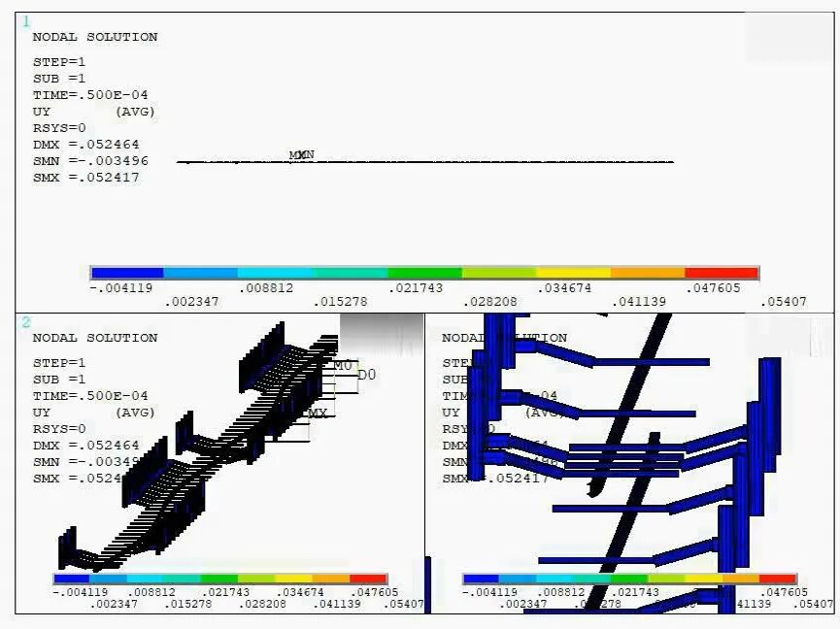Select .028208 value in window 1 legend
The image size is (840, 629).
click(490, 302)
